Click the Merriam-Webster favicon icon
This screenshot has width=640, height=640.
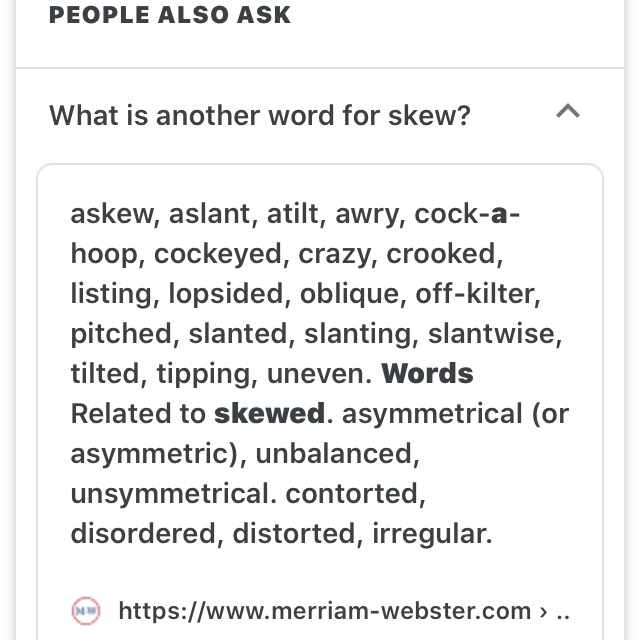click(x=86, y=611)
